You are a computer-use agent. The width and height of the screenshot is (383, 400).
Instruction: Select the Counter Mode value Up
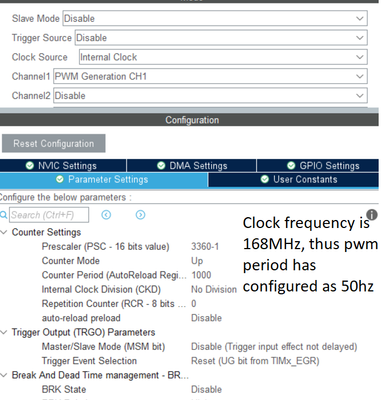point(197,261)
